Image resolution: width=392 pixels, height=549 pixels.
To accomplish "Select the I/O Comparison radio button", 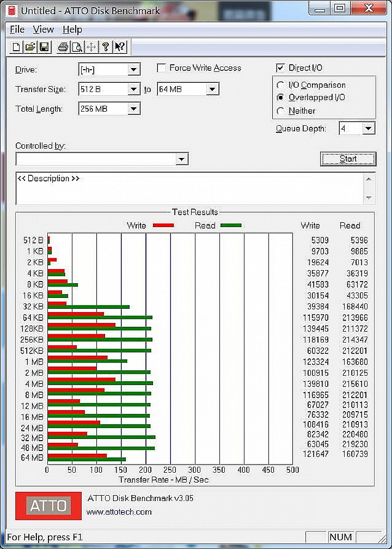I will point(280,85).
